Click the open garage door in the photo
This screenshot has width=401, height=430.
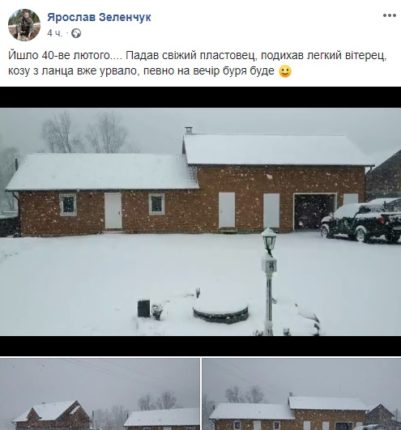(315, 211)
